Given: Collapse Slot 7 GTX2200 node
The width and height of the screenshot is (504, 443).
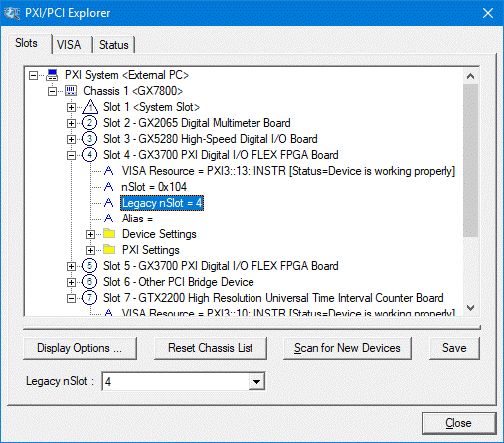Looking at the screenshot, I should pos(71,298).
